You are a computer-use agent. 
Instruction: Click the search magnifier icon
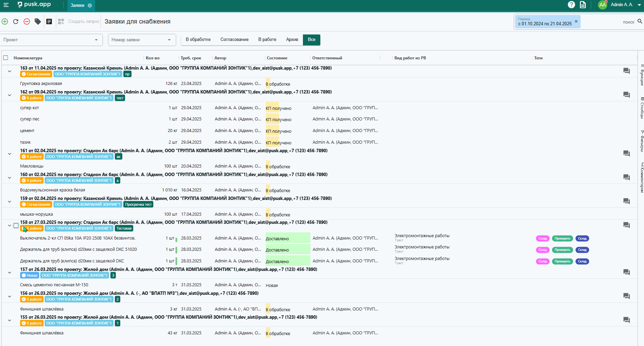[640, 21]
